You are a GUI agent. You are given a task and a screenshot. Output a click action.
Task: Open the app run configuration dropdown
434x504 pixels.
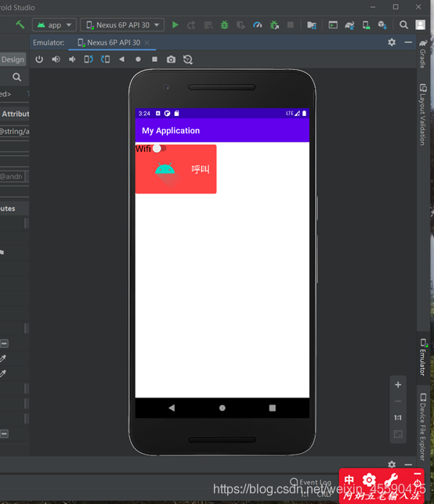pos(54,25)
